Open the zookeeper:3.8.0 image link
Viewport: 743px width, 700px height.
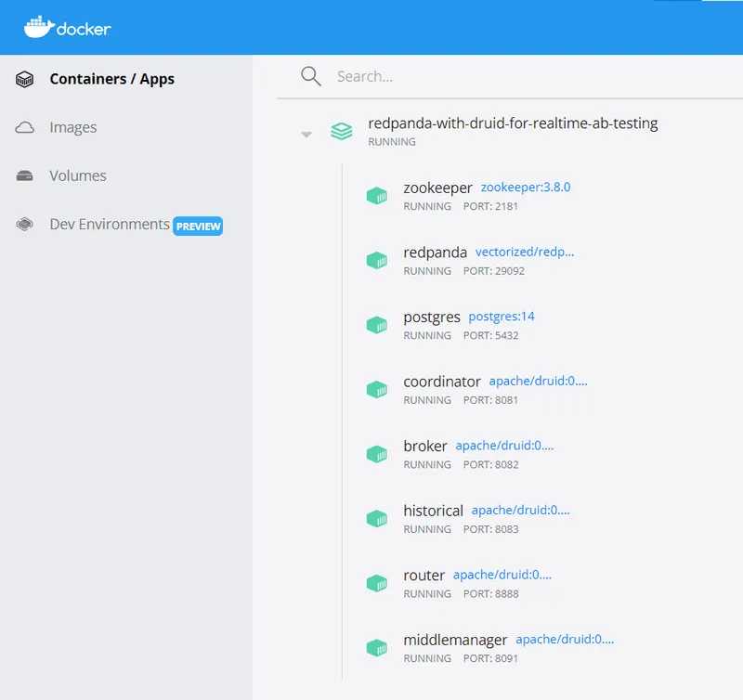[x=527, y=187]
